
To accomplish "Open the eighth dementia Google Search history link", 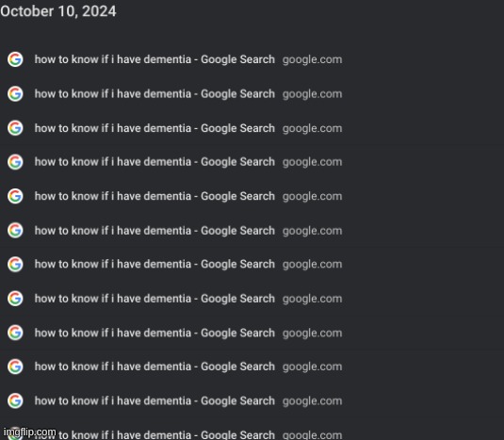I will 154,299.
